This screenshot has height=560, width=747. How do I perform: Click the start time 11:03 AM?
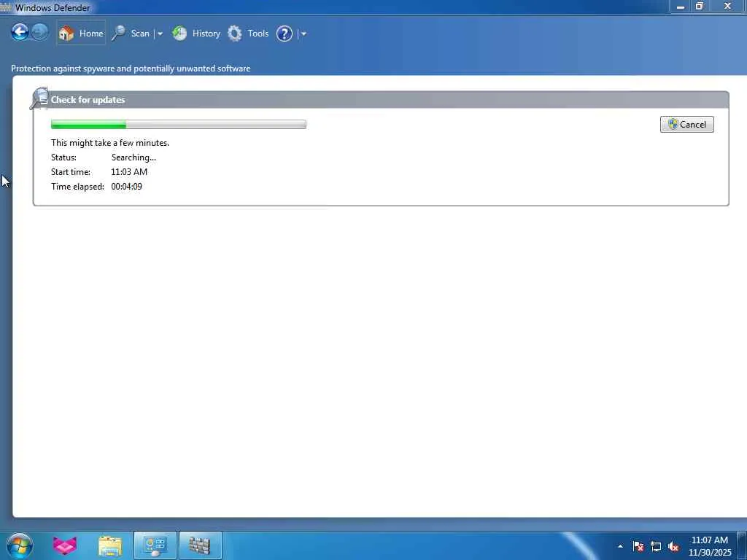click(129, 172)
